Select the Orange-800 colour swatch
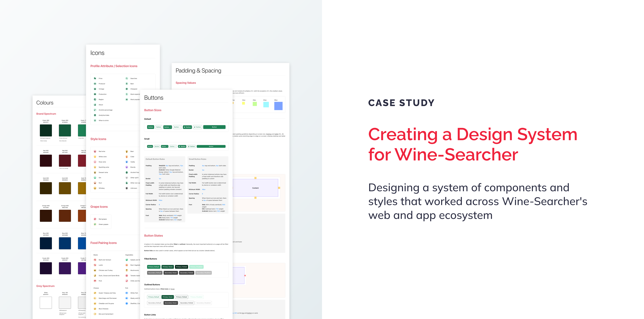 [x=65, y=216]
